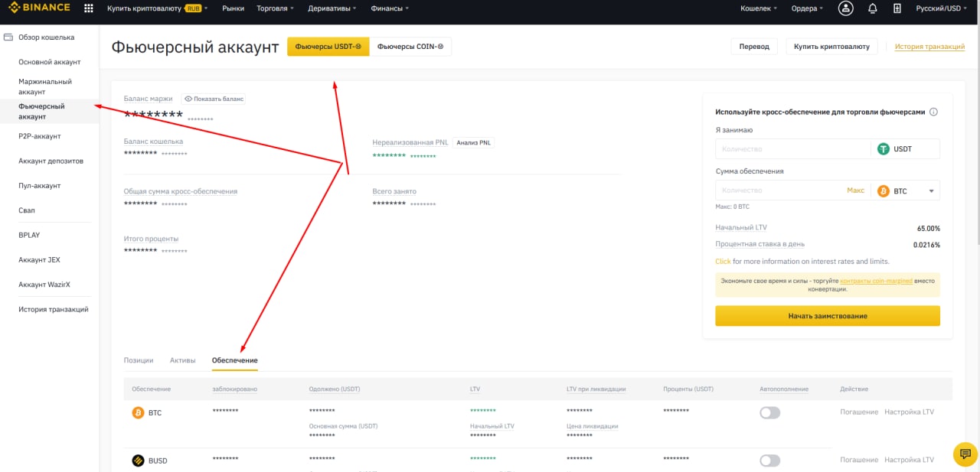Switch to the Позиции tab

coord(139,360)
